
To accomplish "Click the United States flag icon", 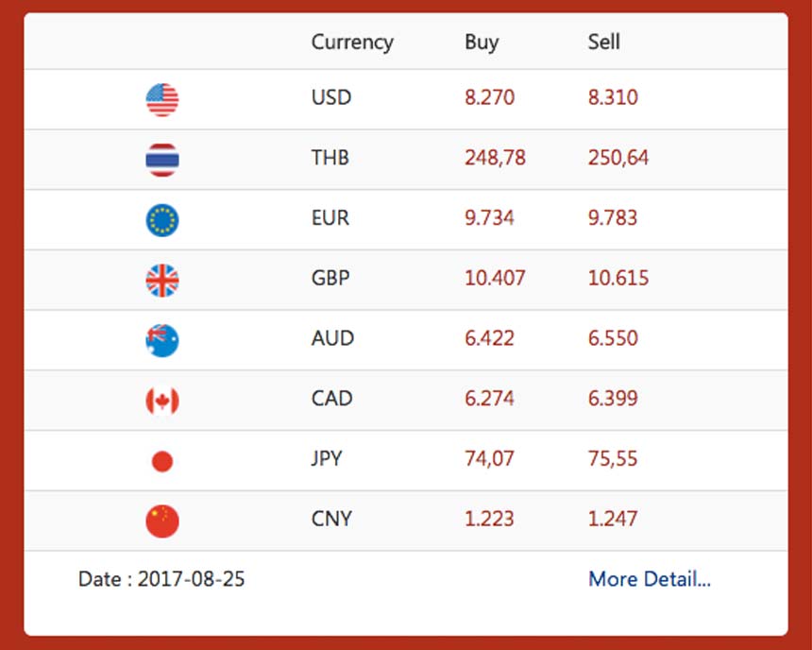I will [x=161, y=99].
